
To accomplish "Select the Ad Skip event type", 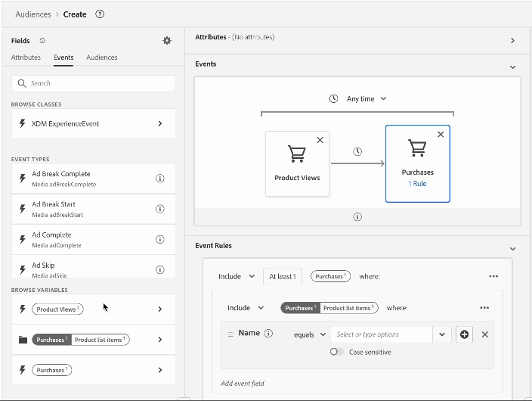I will click(x=93, y=267).
